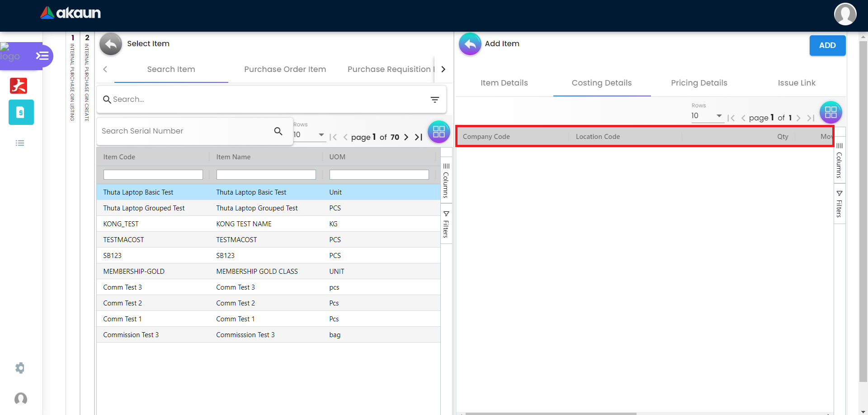Image resolution: width=868 pixels, height=415 pixels.
Task: Open the grid view button in Select Item panel
Action: pos(439,132)
